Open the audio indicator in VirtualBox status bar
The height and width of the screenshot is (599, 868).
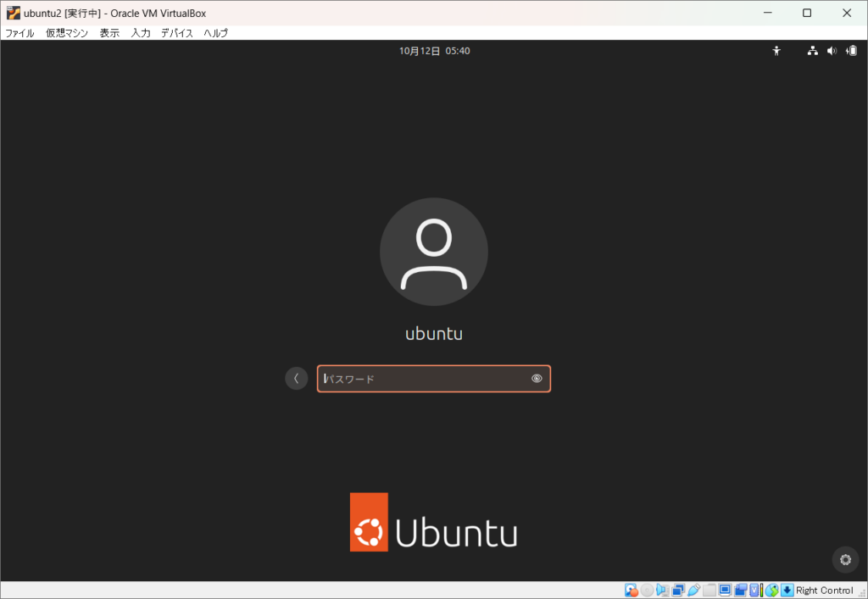[x=663, y=591]
